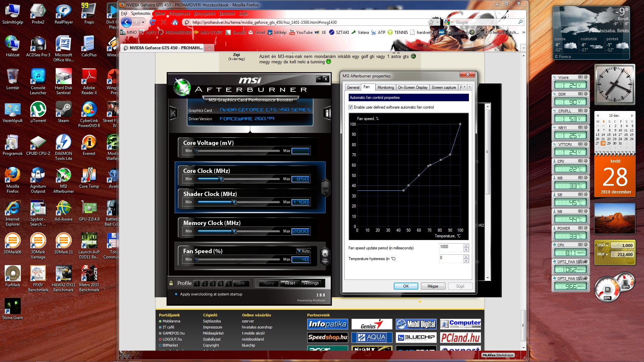The width and height of the screenshot is (644, 362).
Task: Open the FurMark desktop icon
Action: (13, 277)
